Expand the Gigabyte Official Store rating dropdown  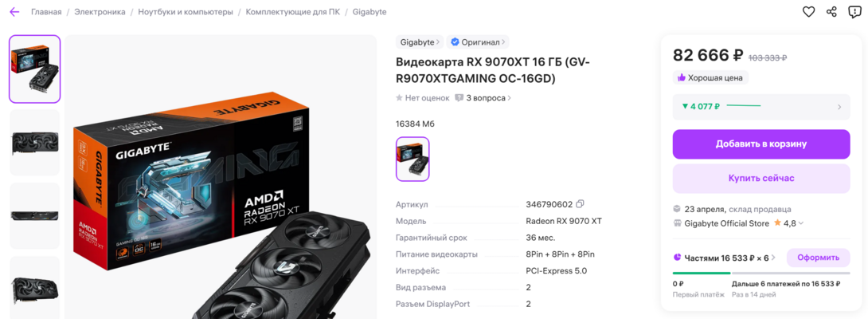tap(801, 223)
